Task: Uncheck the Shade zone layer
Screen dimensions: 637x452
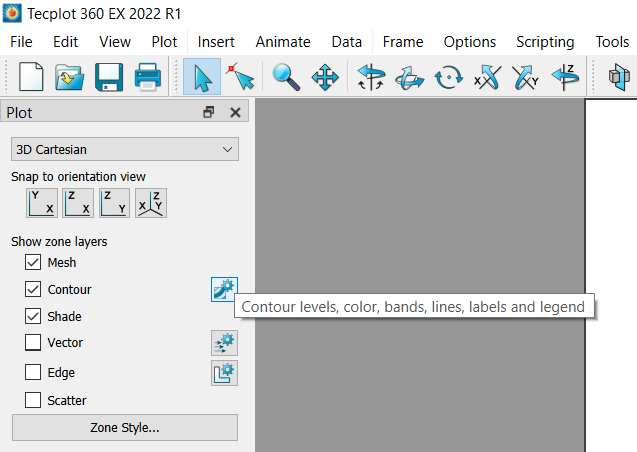Action: click(33, 316)
